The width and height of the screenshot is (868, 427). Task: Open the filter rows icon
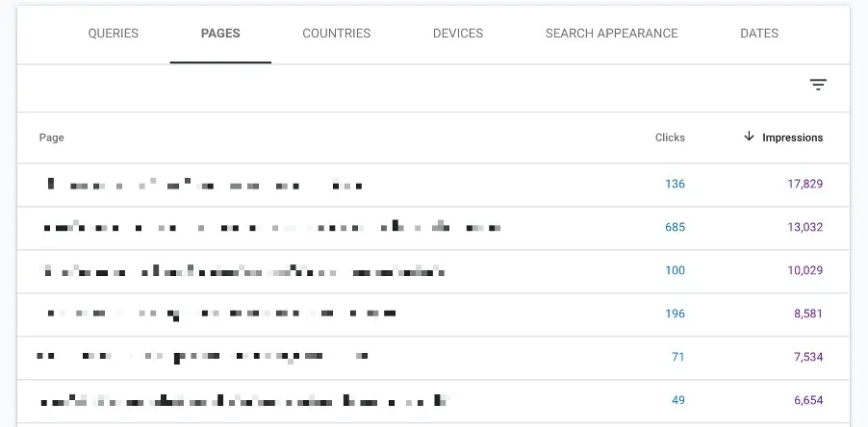point(818,85)
